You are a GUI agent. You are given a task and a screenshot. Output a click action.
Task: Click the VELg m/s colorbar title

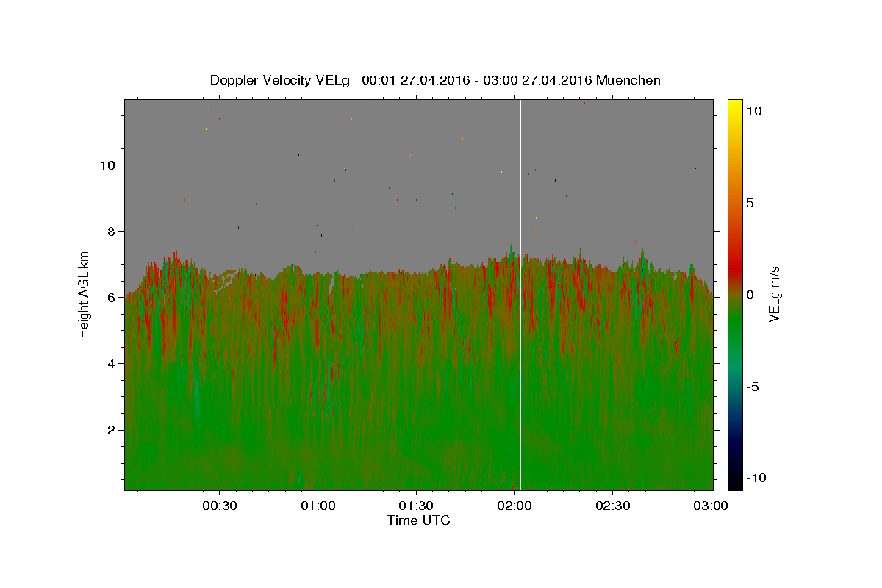[x=774, y=295]
